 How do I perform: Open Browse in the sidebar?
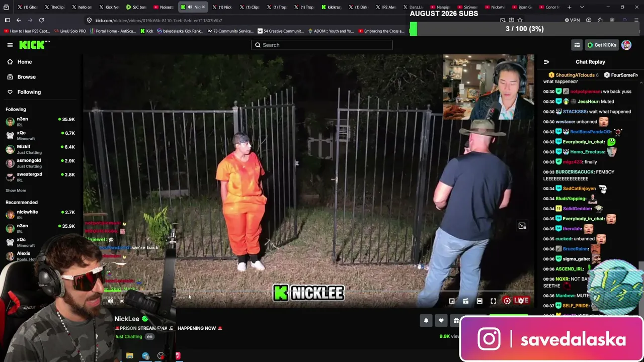pos(26,77)
